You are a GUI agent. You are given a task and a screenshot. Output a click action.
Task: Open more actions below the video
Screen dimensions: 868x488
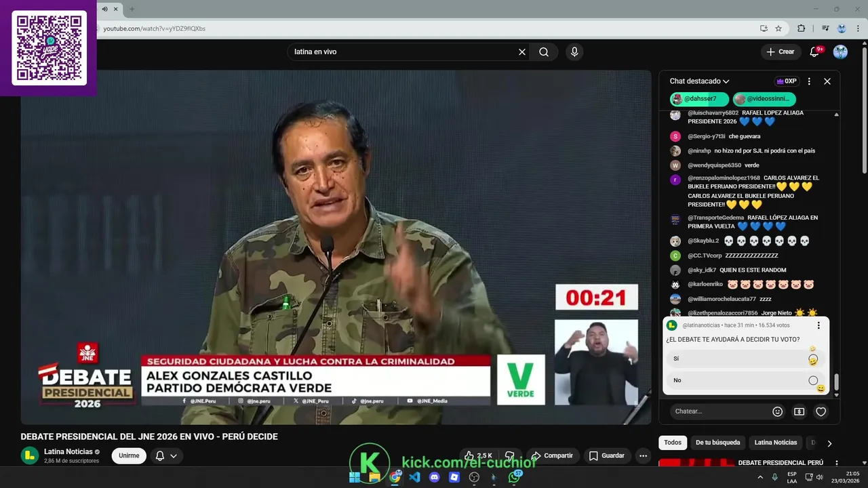(643, 455)
